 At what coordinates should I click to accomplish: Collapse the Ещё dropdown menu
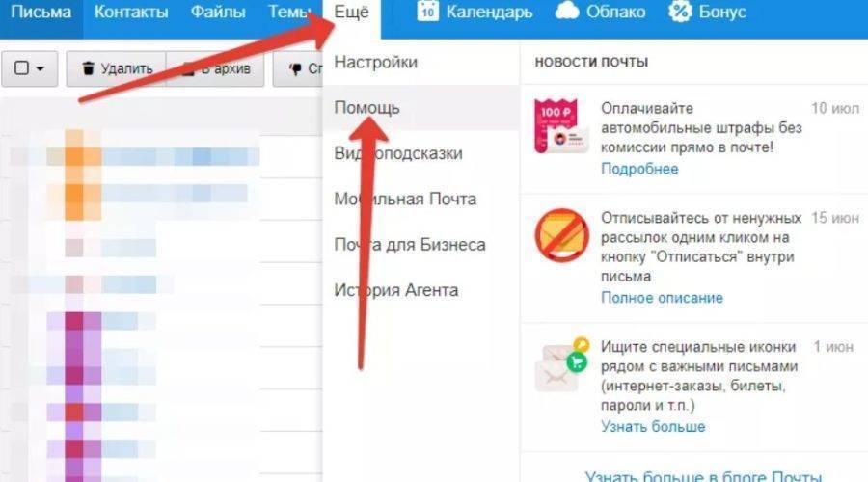(x=351, y=13)
